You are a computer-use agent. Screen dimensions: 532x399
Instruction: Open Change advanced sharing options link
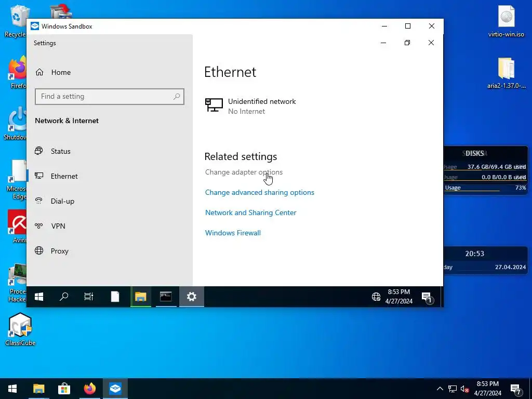260,192
